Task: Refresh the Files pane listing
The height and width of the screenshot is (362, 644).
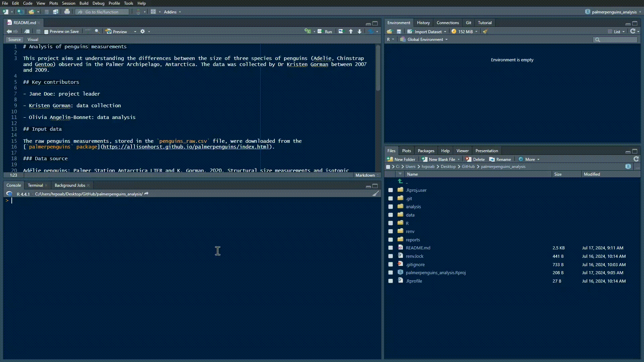Action: pyautogui.click(x=636, y=159)
